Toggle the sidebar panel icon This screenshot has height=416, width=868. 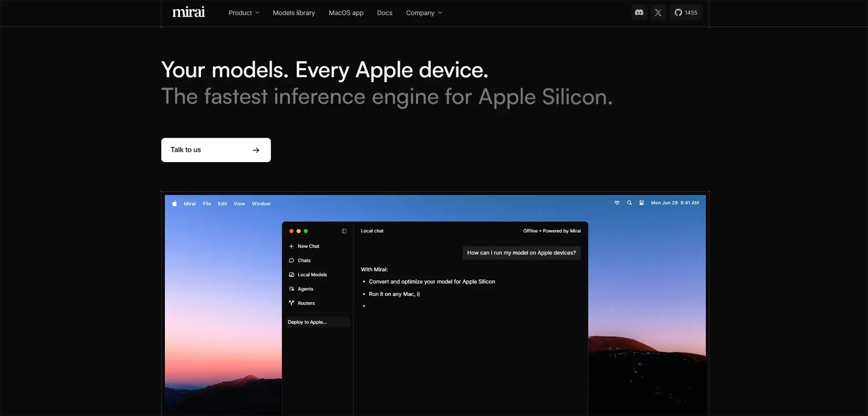coord(344,231)
